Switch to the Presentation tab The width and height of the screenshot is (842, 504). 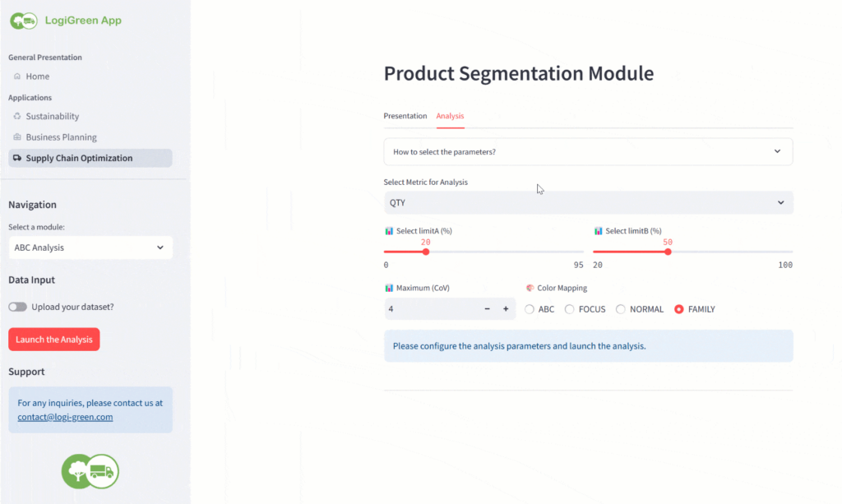point(405,116)
